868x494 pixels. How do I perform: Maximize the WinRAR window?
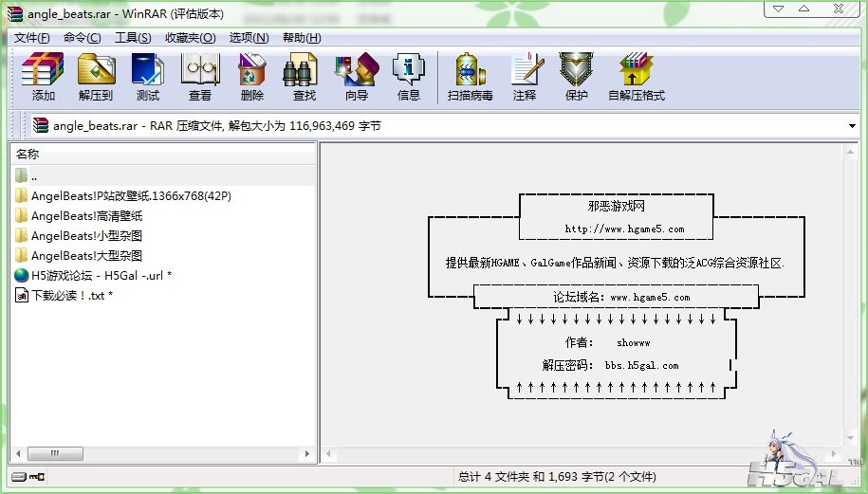pos(803,9)
